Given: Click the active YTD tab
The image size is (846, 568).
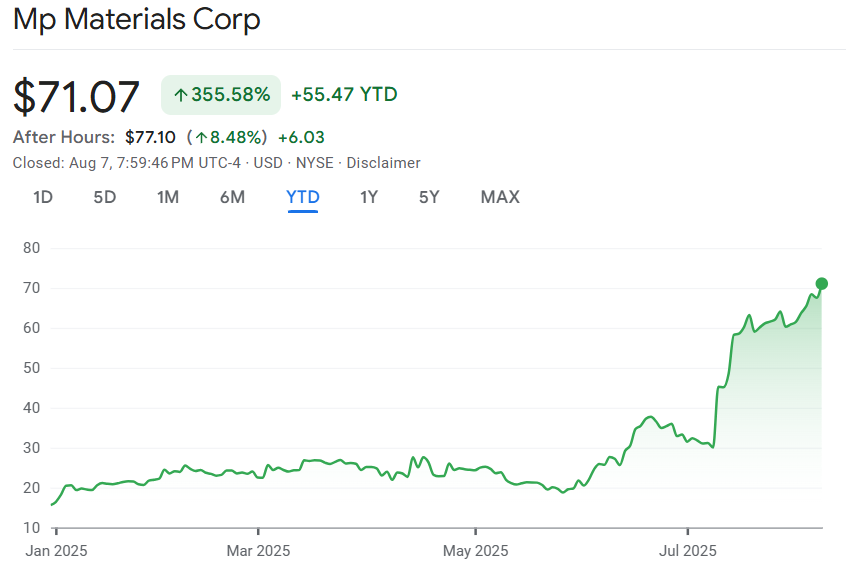Looking at the screenshot, I should [x=303, y=197].
